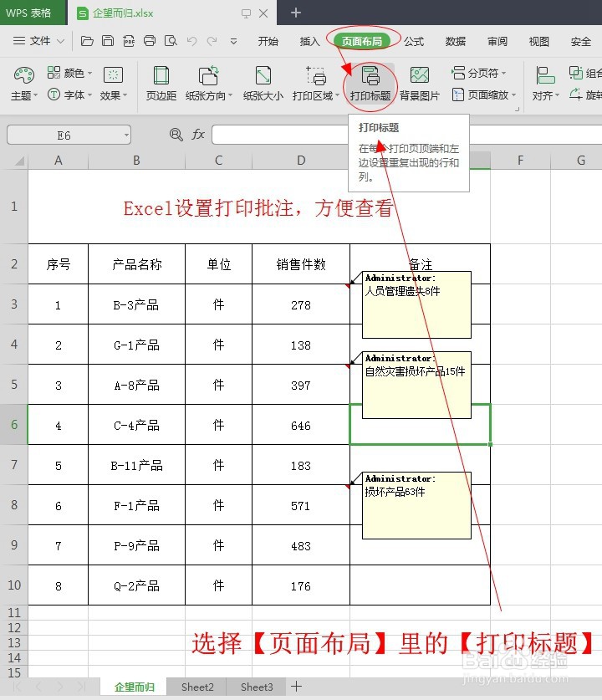Click cell with value 646
602x700 pixels.
(x=301, y=425)
